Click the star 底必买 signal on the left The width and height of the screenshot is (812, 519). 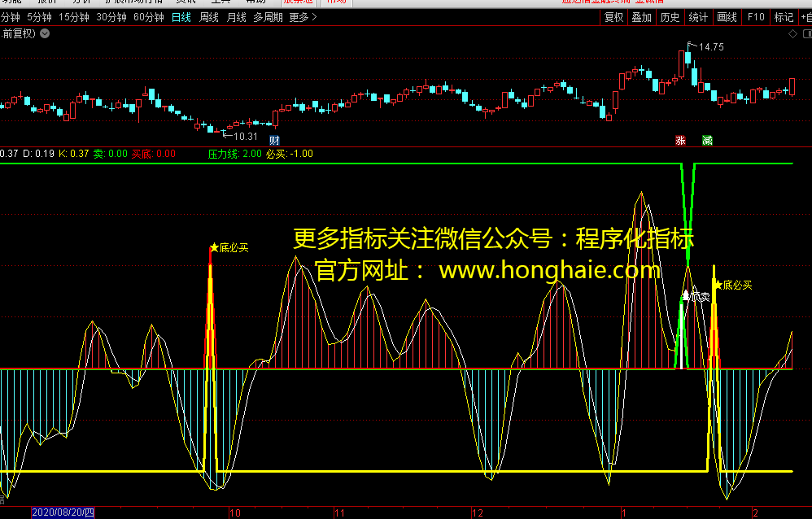(229, 247)
